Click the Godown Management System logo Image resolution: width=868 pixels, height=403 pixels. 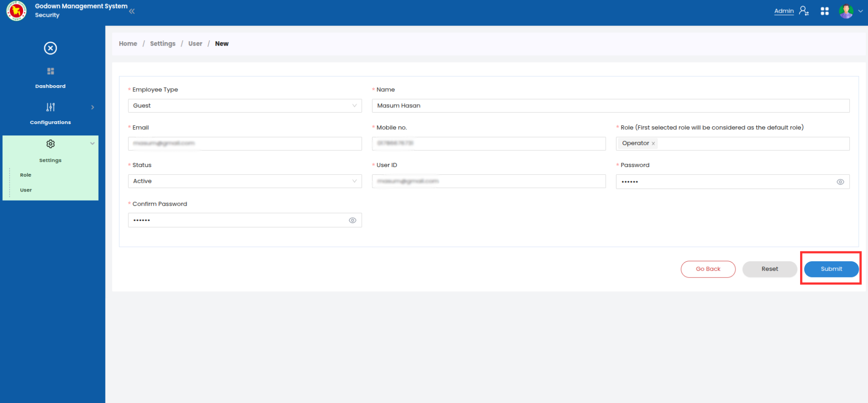point(16,10)
